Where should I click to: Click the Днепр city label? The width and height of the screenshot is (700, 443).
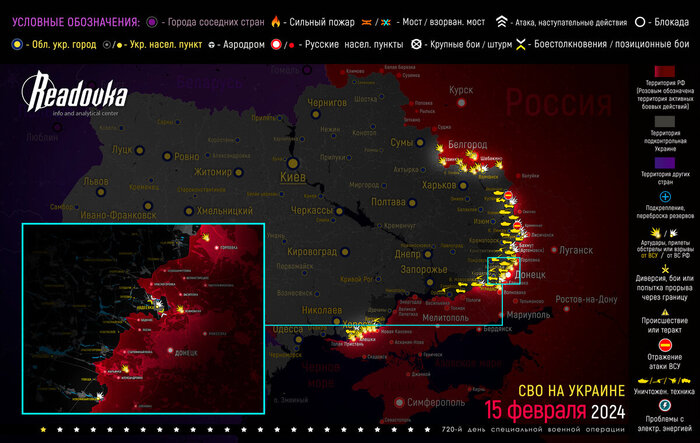tap(408, 254)
